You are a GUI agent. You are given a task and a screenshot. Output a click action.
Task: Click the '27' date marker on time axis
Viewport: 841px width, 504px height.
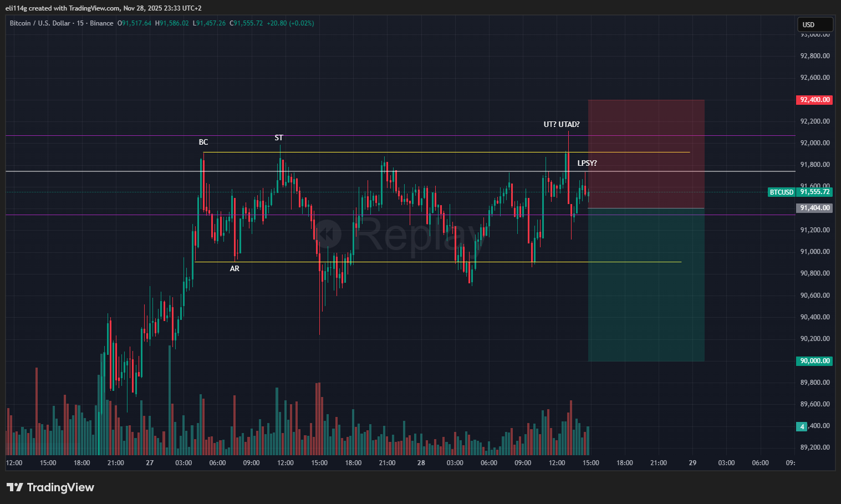pos(150,462)
